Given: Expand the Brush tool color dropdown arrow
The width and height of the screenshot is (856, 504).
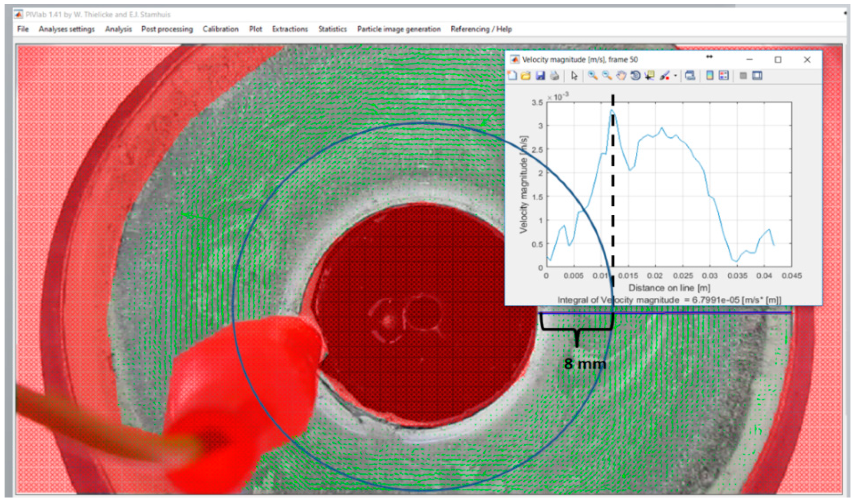Looking at the screenshot, I should coord(675,76).
